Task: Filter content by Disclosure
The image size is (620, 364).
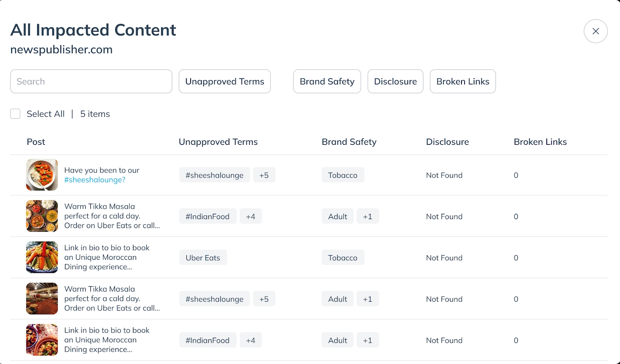Action: [x=395, y=81]
